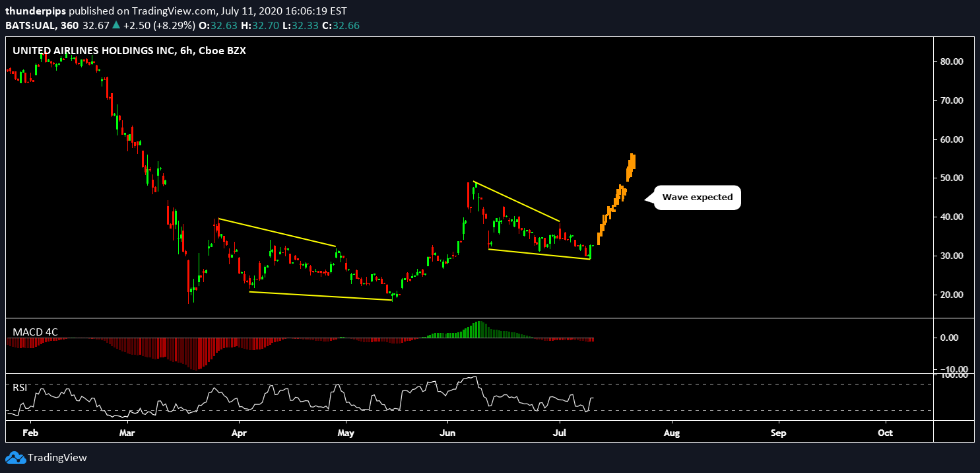
Task: Click the +2.50 (+8.29%) change value
Action: point(159,26)
